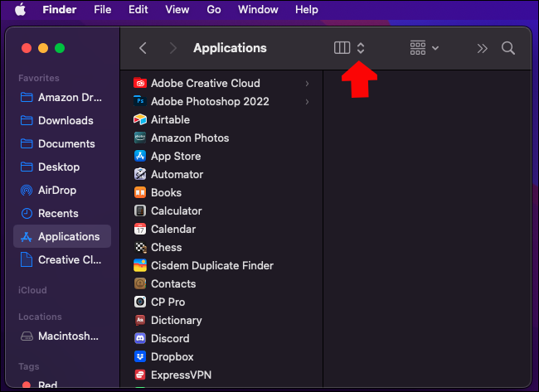Click the Calculator app icon
The height and width of the screenshot is (392, 539).
pyautogui.click(x=140, y=211)
